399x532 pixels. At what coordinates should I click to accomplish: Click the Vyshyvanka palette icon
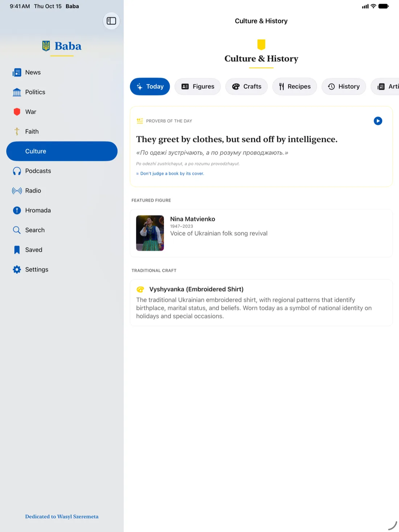[x=140, y=289]
